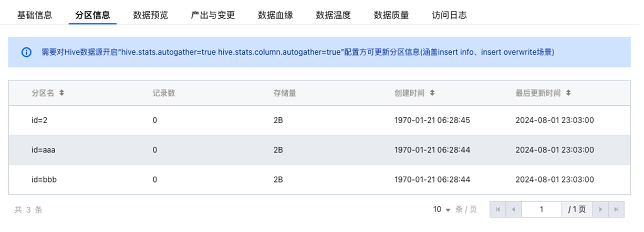Viewport: 644px width, 232px height.
Task: Sort by 最后更新时间 column sort icon
Action: (x=568, y=93)
